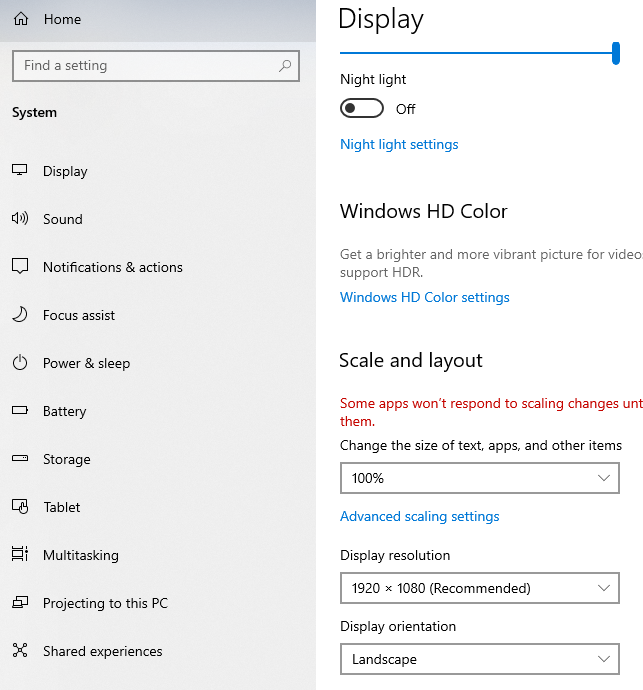This screenshot has height=690, width=643.
Task: Open Multitasking settings
Action: [81, 555]
